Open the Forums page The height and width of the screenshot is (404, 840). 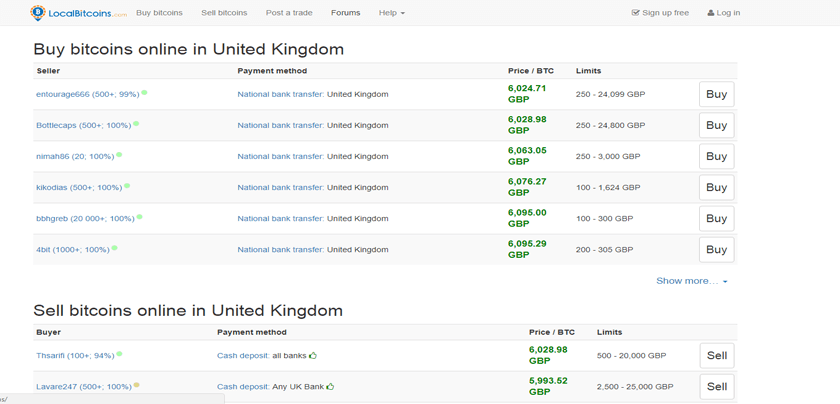point(346,13)
